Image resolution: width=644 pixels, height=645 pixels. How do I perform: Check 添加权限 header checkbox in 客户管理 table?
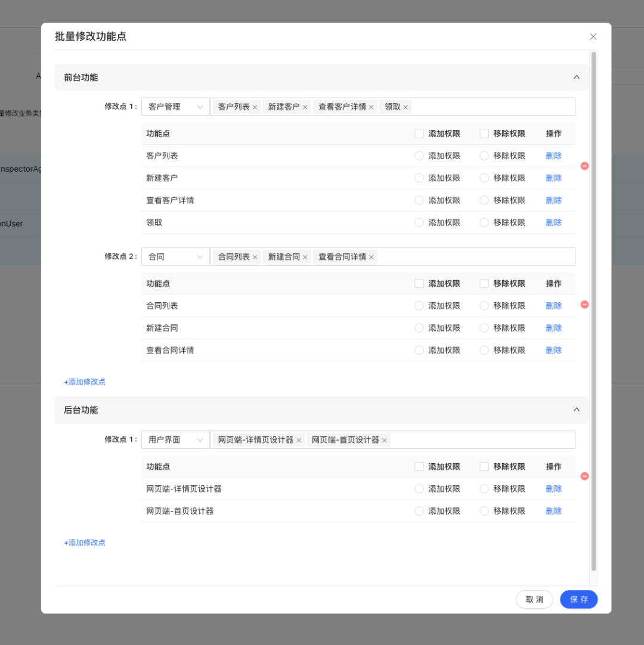click(x=419, y=134)
